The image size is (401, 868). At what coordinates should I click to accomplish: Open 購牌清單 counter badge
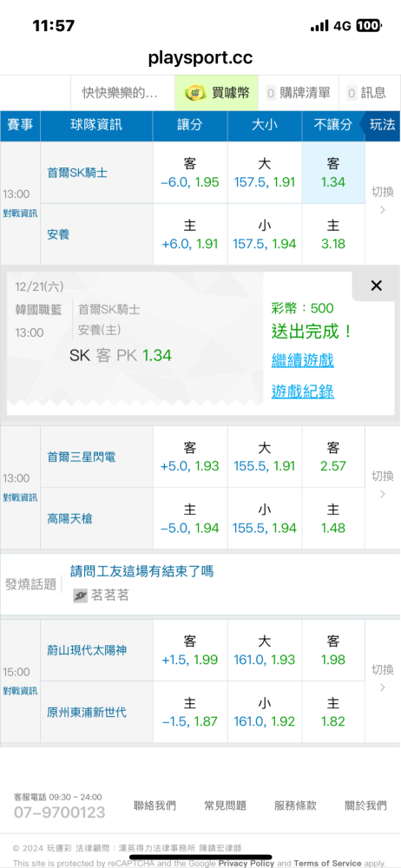point(271,93)
